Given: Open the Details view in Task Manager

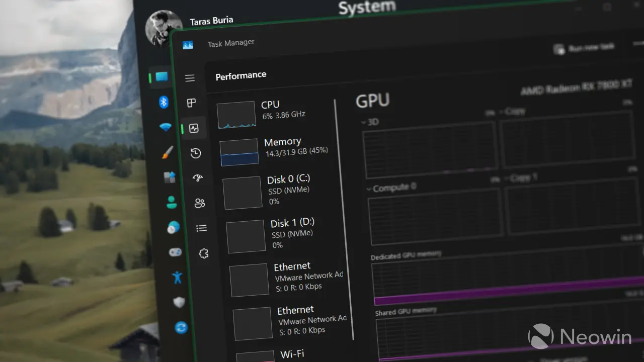Looking at the screenshot, I should (x=201, y=228).
